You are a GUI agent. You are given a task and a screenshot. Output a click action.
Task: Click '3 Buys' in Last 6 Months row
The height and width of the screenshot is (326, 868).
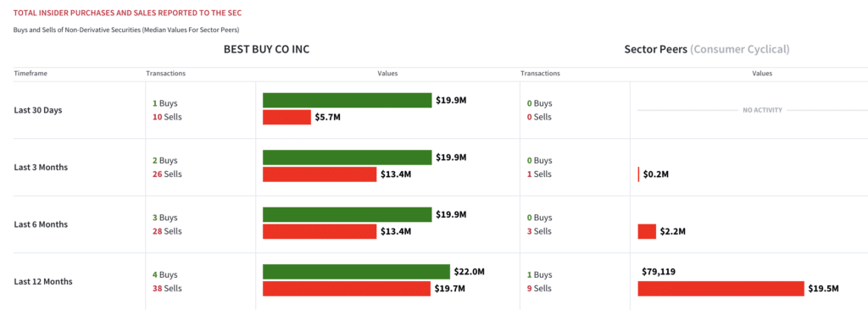pos(165,218)
